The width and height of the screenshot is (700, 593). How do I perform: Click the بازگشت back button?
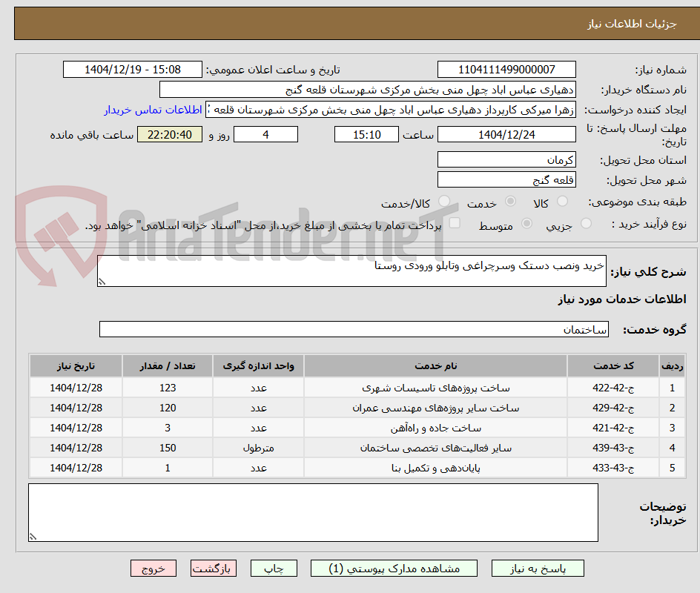[214, 569]
